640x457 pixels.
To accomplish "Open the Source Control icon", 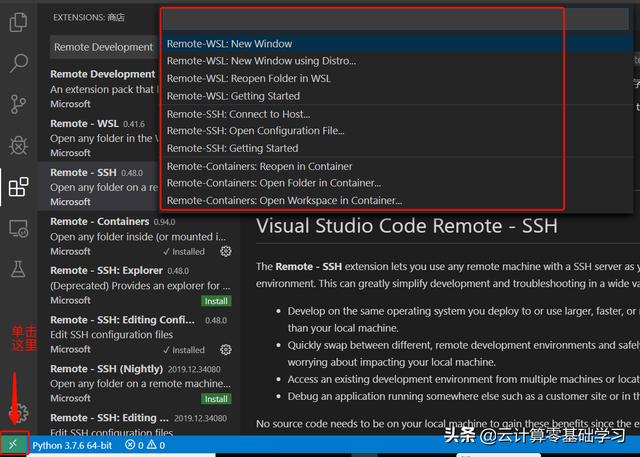I will 18,104.
